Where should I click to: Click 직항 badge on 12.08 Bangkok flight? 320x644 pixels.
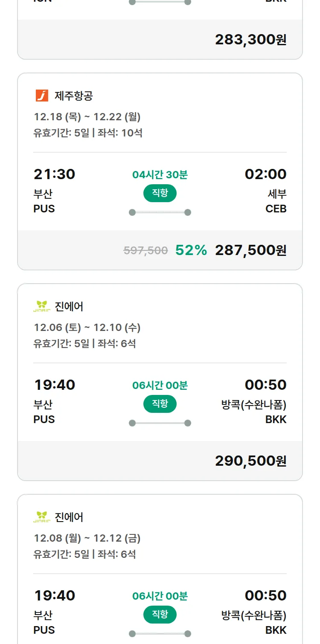click(x=160, y=615)
